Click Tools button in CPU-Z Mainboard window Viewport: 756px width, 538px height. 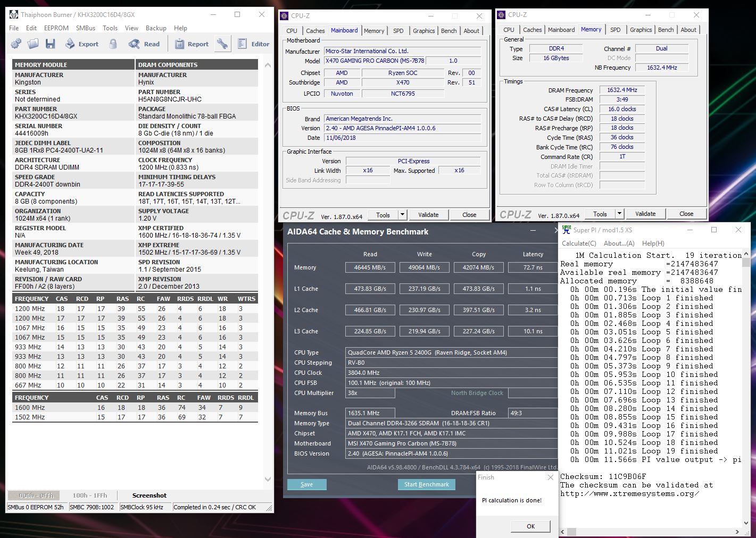pos(383,215)
